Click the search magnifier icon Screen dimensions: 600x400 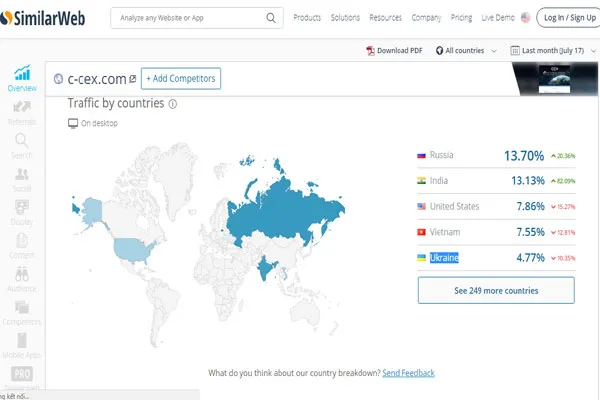point(271,18)
